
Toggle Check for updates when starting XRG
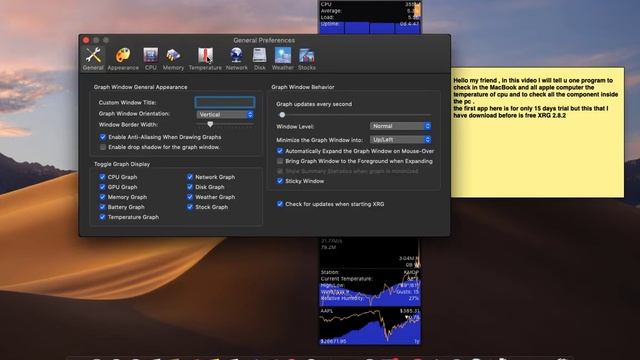(280, 204)
